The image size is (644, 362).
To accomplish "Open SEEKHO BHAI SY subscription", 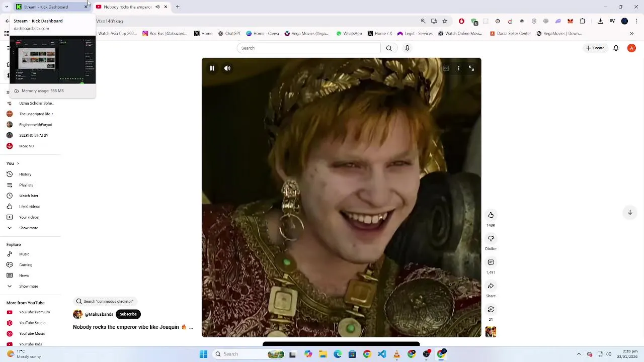I will pyautogui.click(x=33, y=135).
